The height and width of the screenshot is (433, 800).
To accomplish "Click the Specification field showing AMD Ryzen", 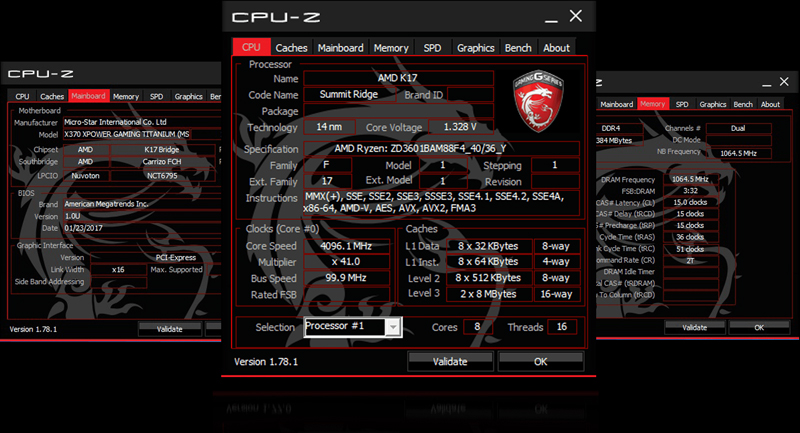I will pos(442,148).
